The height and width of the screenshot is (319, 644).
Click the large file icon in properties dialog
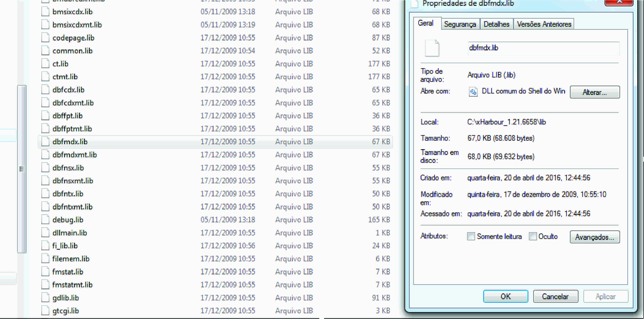click(432, 48)
